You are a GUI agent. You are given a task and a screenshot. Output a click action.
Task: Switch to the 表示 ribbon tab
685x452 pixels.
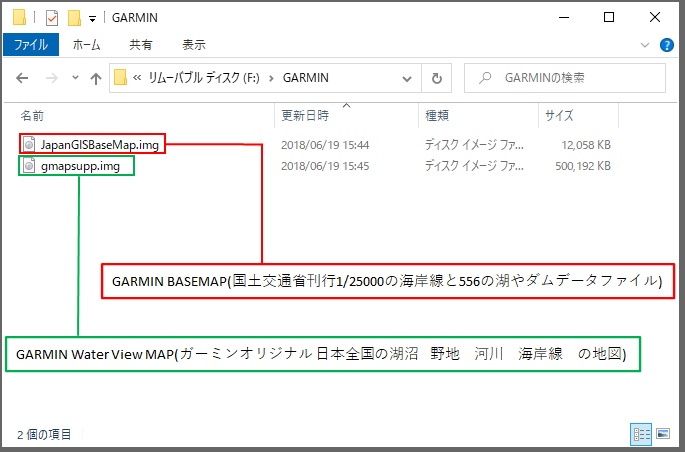[194, 45]
